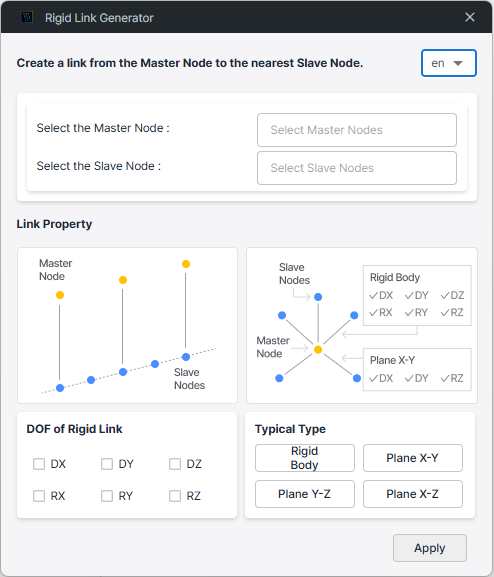Pick the Plane Y-Z type button

click(x=305, y=494)
